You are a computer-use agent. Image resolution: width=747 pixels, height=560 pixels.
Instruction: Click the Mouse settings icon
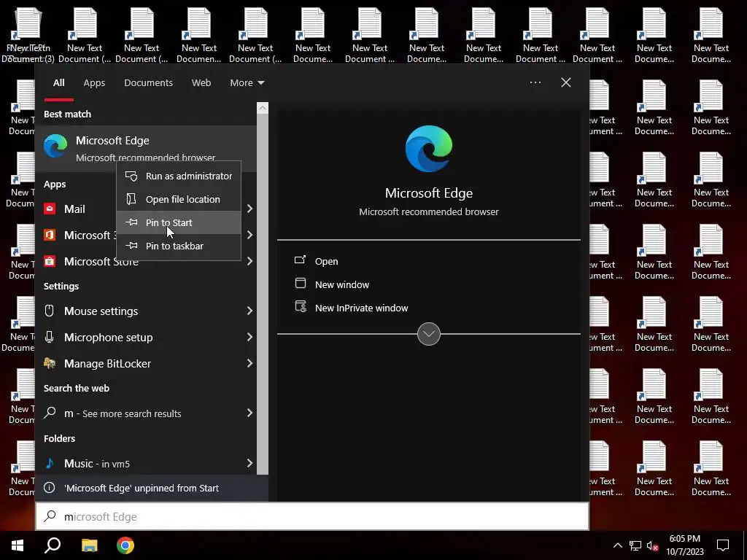point(49,311)
